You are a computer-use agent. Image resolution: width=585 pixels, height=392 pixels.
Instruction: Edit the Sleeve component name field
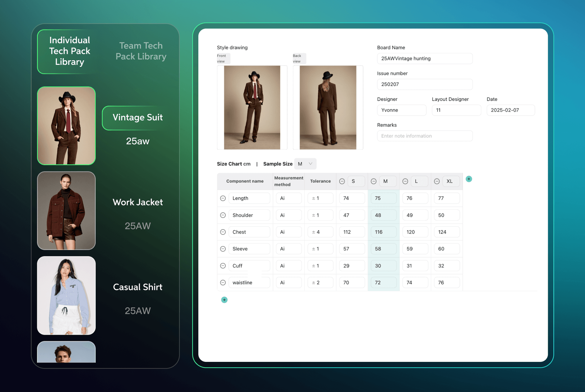[249, 249]
